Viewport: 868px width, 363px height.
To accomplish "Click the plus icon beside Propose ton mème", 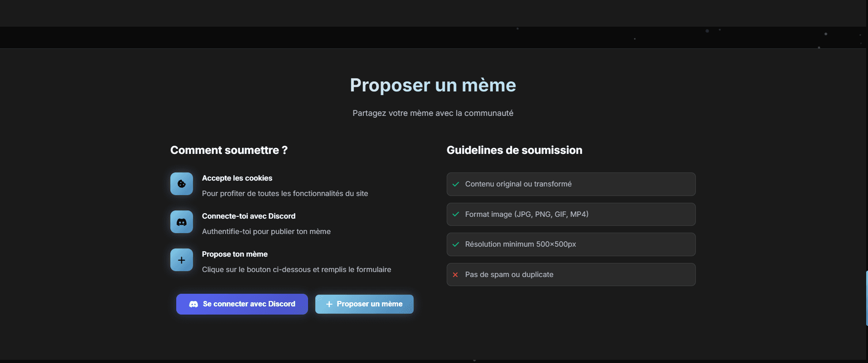I will tap(182, 260).
